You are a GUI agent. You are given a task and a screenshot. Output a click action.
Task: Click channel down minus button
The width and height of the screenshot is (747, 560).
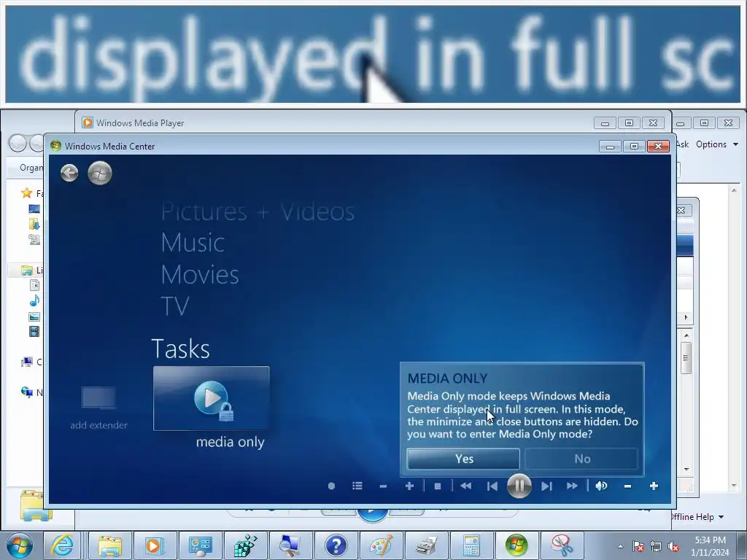click(x=383, y=486)
